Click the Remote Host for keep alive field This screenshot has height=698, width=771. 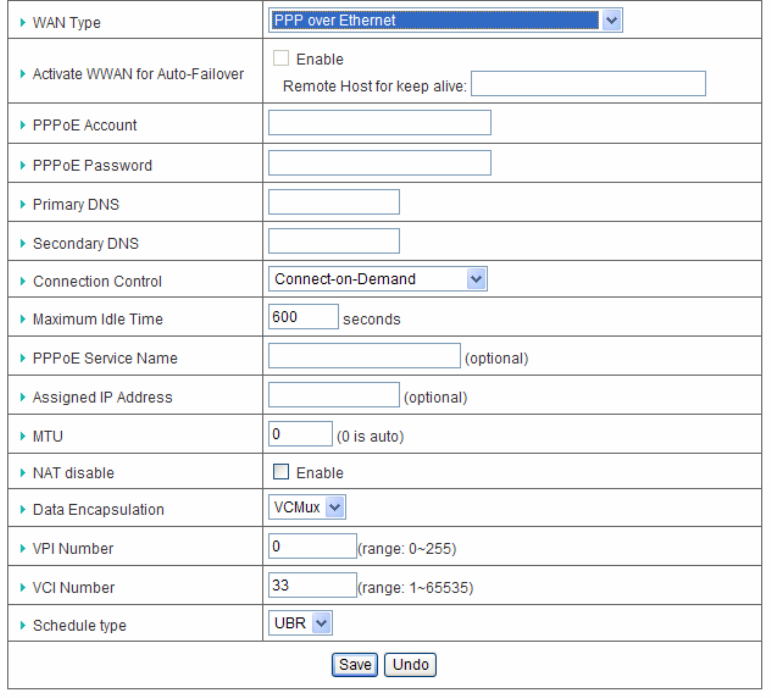[588, 84]
